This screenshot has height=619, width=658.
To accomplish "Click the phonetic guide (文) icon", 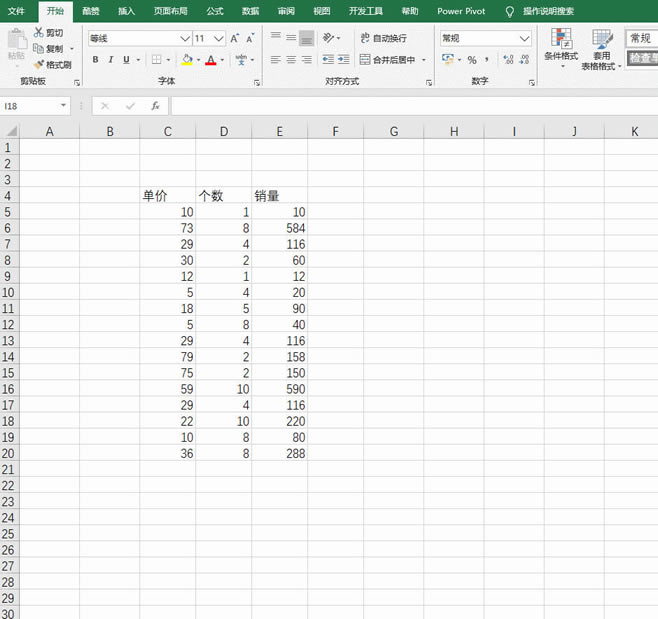I will [x=241, y=60].
